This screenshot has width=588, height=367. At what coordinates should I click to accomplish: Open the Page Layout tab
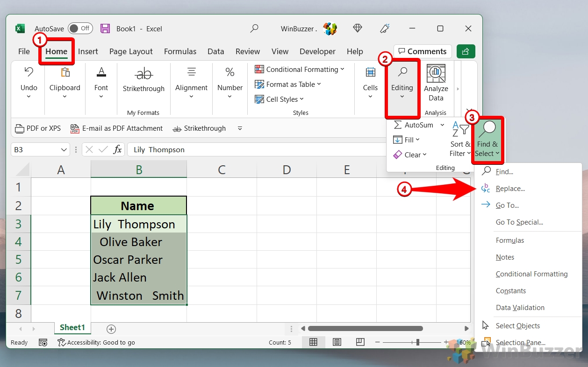[131, 51]
